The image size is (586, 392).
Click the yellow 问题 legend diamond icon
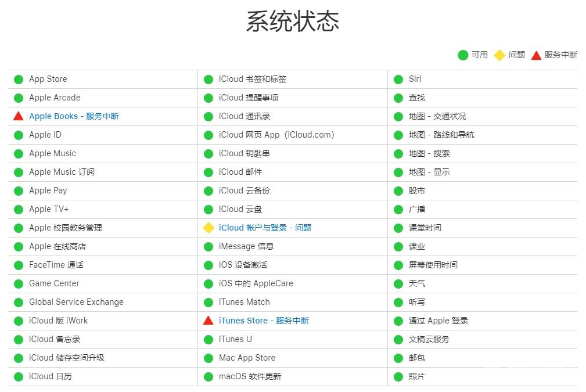499,55
